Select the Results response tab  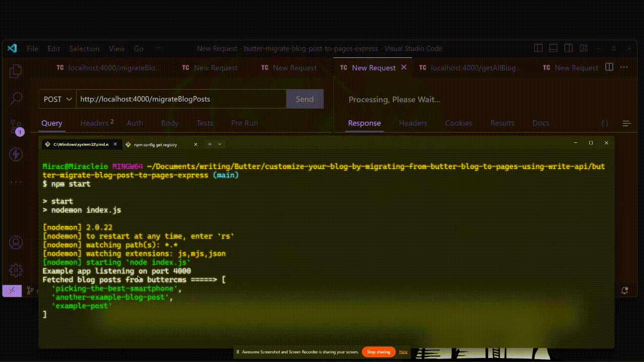point(502,123)
